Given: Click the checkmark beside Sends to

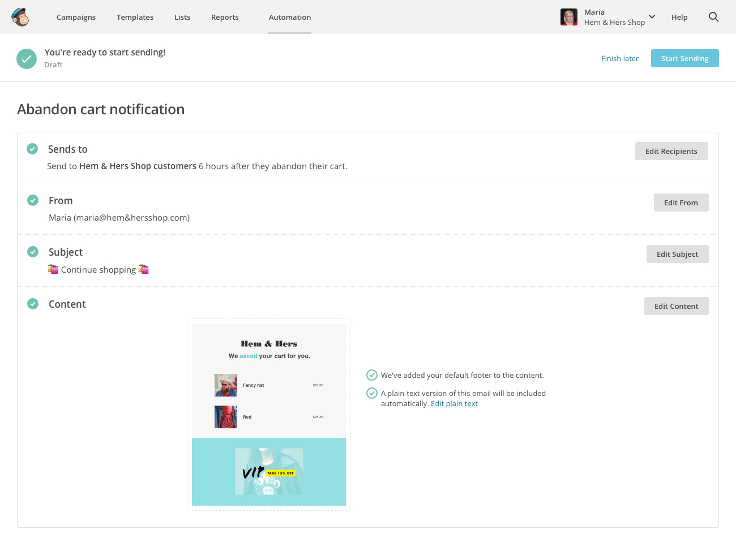Looking at the screenshot, I should [32, 149].
